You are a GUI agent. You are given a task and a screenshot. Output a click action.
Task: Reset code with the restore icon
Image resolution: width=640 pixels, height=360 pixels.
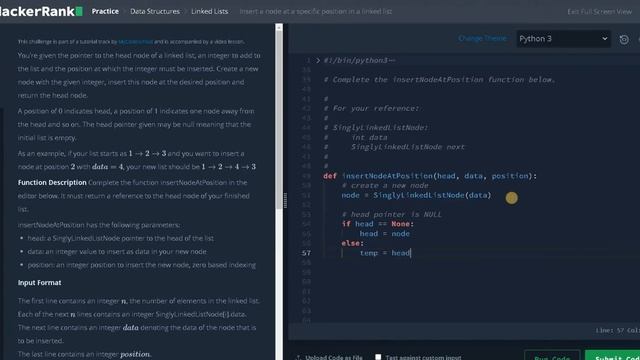pos(624,40)
